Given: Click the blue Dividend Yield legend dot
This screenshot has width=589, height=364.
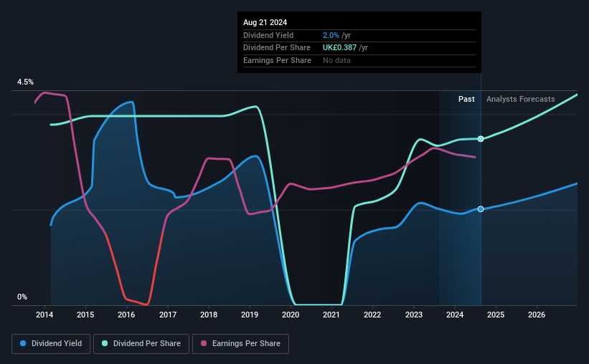Looking at the screenshot, I should [x=23, y=343].
